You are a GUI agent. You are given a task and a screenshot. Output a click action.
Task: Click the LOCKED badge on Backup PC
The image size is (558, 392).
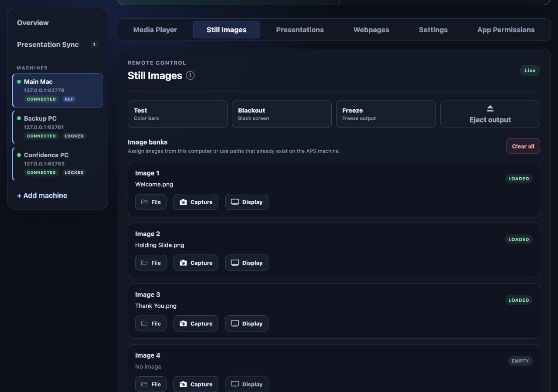[x=74, y=136]
